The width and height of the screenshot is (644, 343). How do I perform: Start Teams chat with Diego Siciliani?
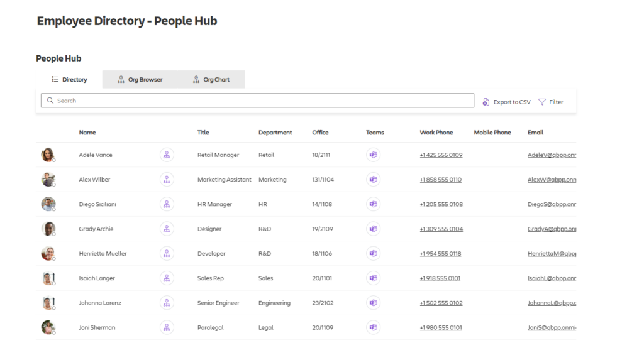[374, 204]
